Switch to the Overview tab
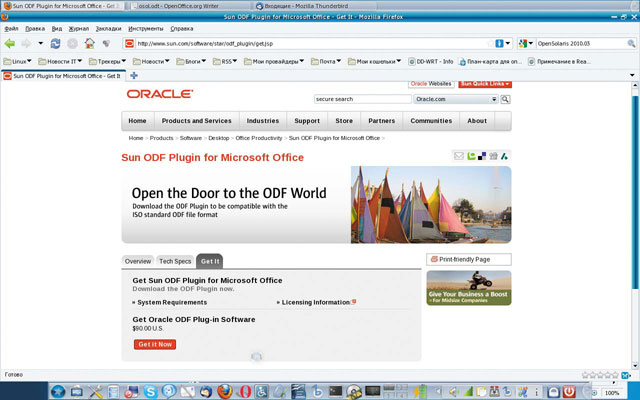Screen dimensions: 640x400 [x=138, y=261]
